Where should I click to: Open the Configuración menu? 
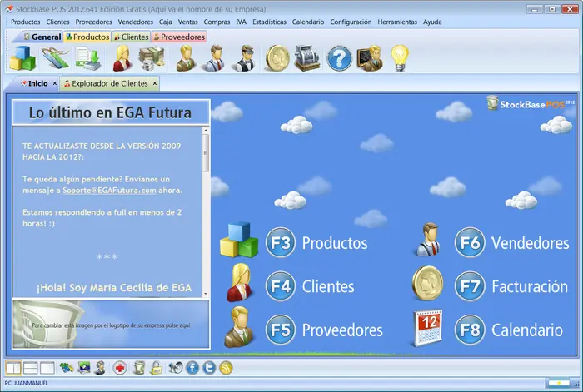(x=351, y=22)
